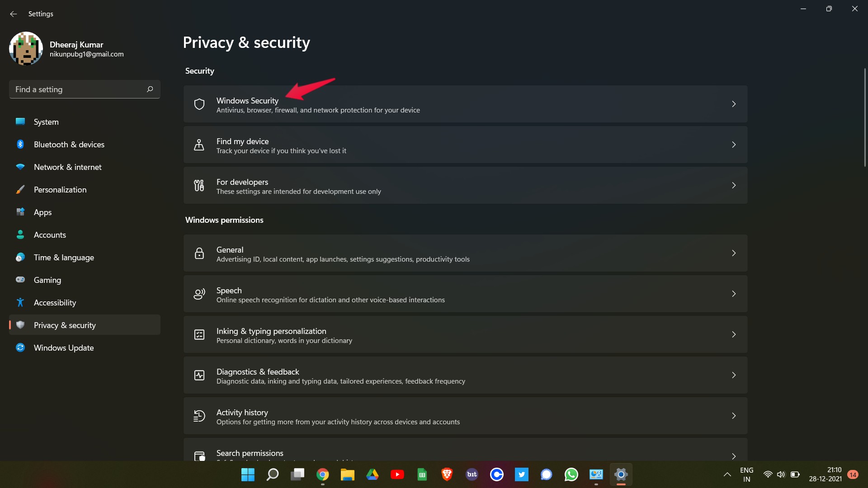Click the vertical scrollbar thumb on the right
Viewport: 868px width, 488px height.
(865, 117)
